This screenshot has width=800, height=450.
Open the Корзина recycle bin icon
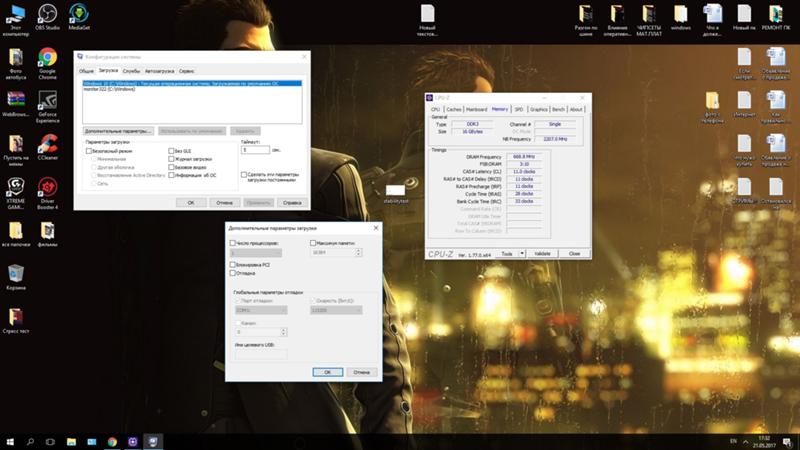(x=16, y=277)
